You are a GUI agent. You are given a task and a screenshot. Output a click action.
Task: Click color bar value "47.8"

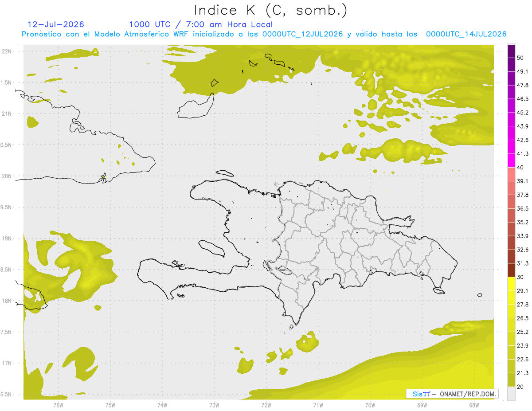(x=523, y=85)
